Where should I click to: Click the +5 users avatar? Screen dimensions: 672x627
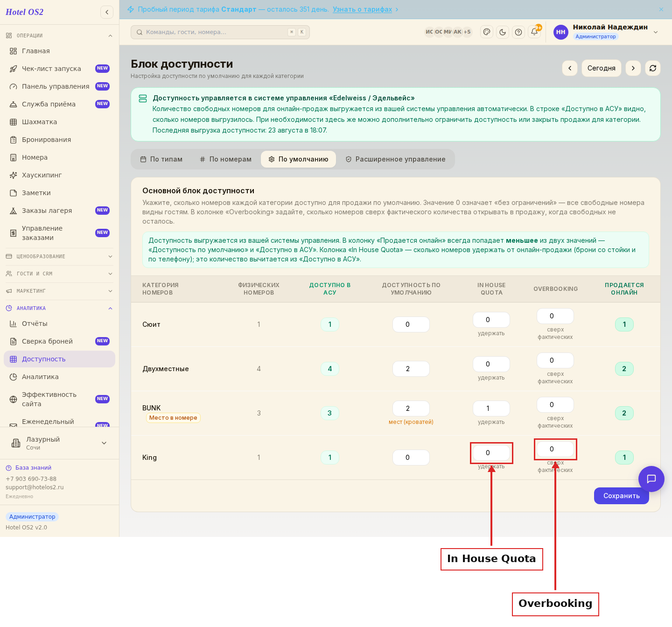pos(467,32)
